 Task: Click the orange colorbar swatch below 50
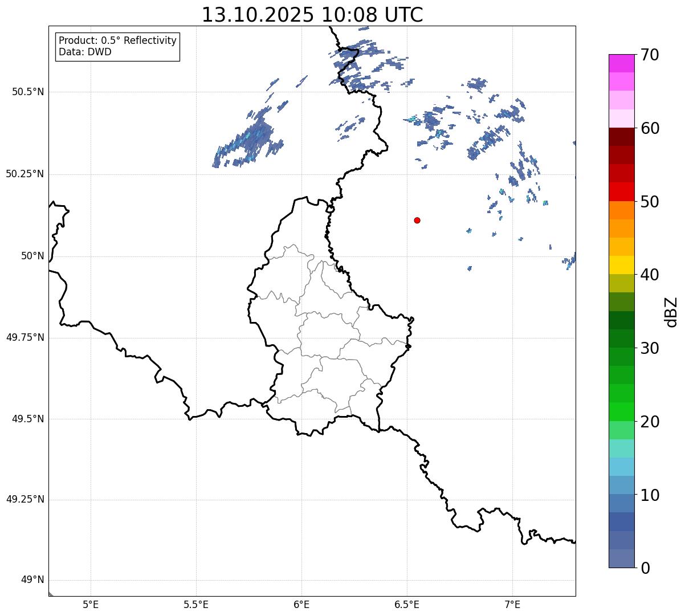click(622, 210)
